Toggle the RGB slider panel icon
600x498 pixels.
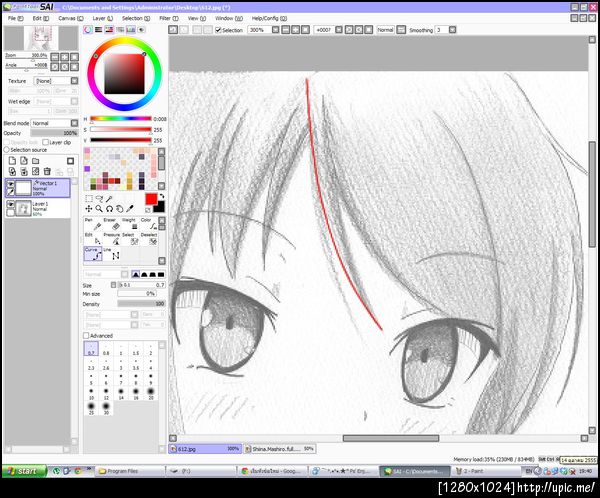[99, 29]
